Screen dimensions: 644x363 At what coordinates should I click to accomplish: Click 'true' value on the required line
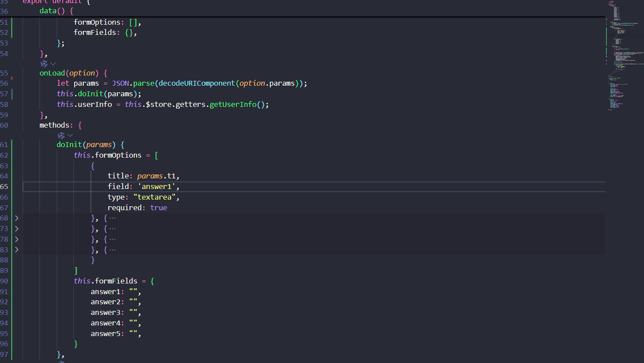pyautogui.click(x=159, y=208)
